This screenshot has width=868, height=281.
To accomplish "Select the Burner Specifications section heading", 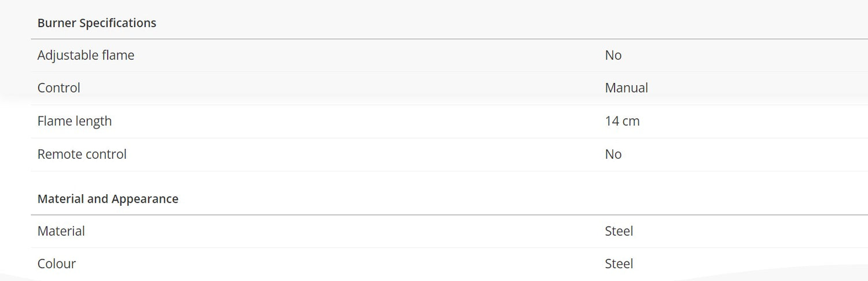I will [x=97, y=23].
